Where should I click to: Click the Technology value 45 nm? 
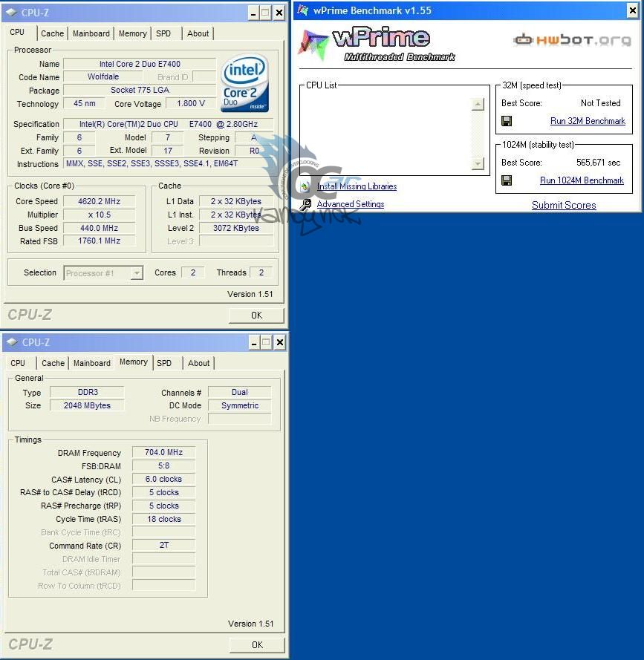(84, 103)
